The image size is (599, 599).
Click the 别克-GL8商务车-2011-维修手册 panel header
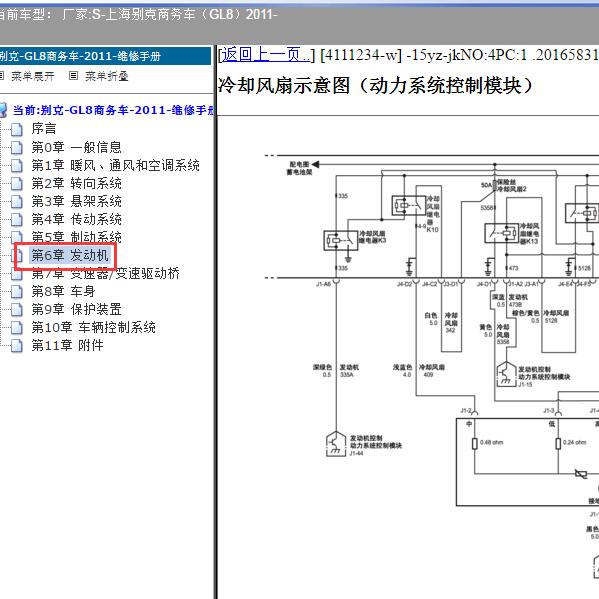105,56
